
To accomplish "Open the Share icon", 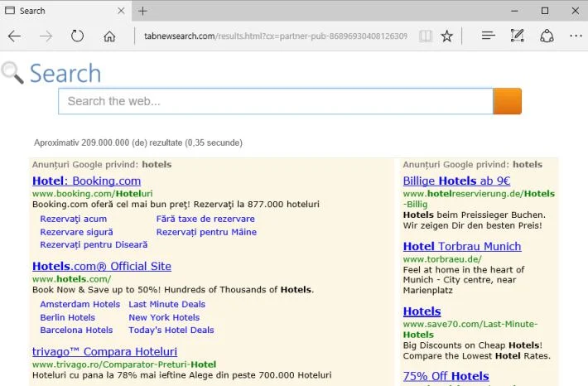I will click(547, 36).
